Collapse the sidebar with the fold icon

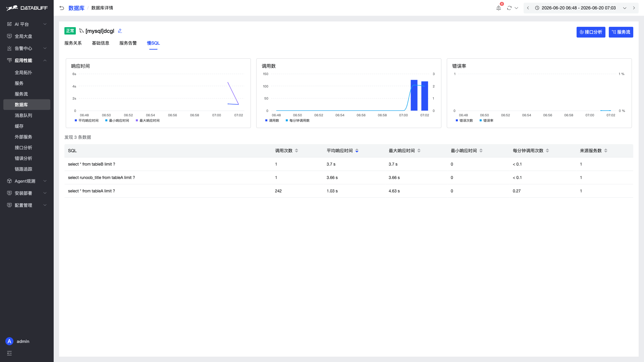9,353
